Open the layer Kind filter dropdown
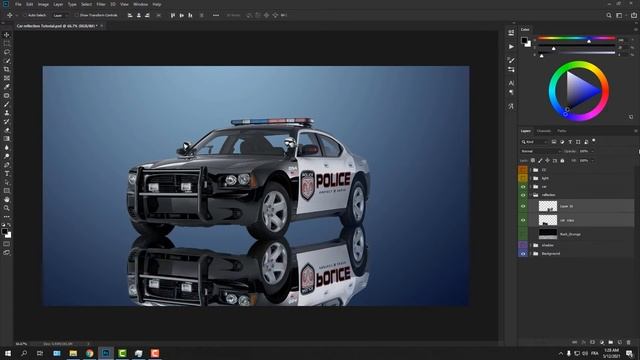This screenshot has height=360, width=640. (x=534, y=142)
